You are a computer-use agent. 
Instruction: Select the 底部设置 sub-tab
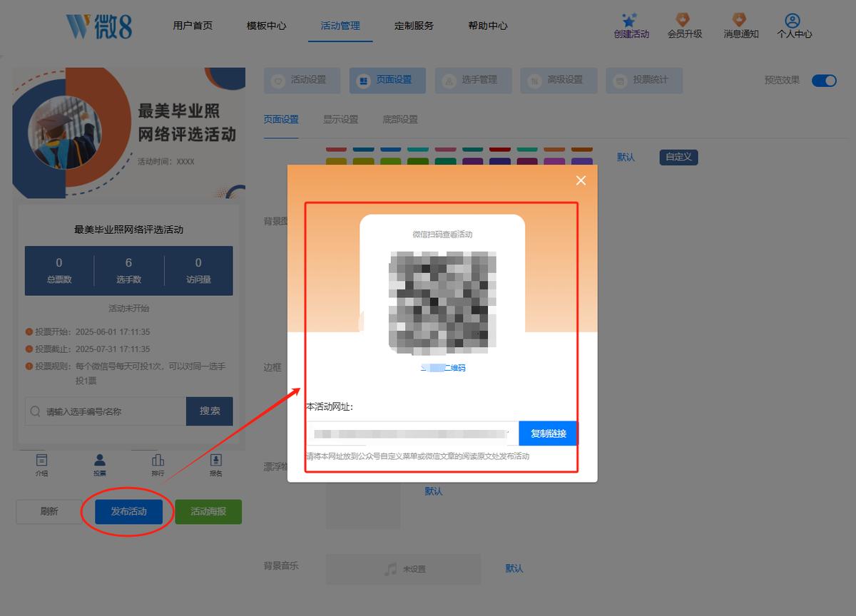coord(399,119)
